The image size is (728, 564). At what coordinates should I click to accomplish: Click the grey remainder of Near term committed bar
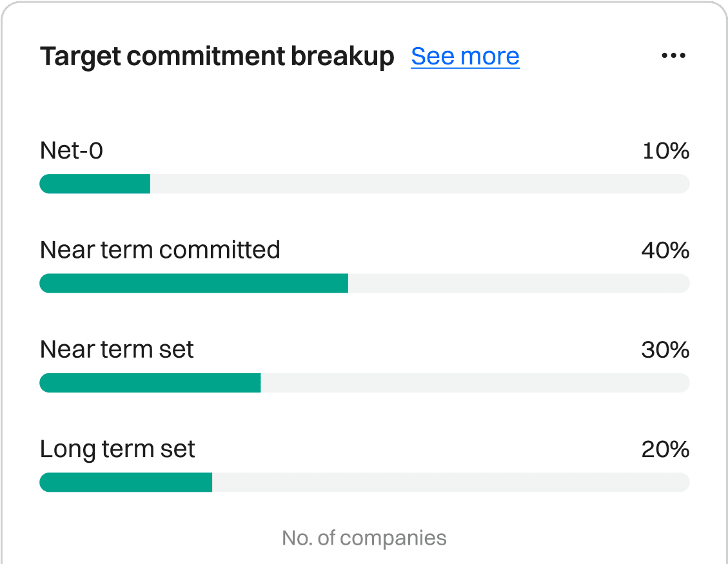pyautogui.click(x=518, y=283)
